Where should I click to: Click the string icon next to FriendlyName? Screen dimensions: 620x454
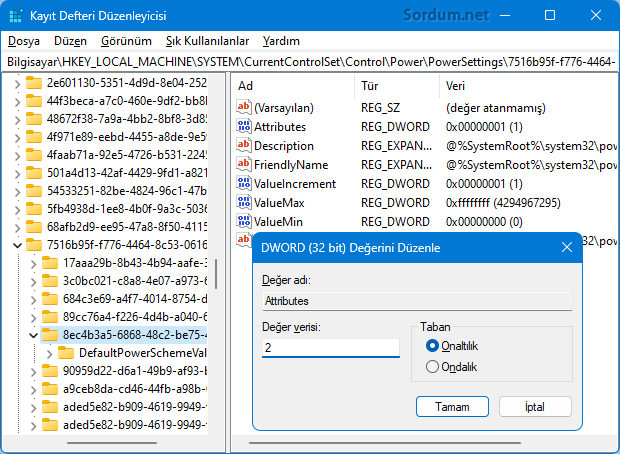[x=243, y=164]
